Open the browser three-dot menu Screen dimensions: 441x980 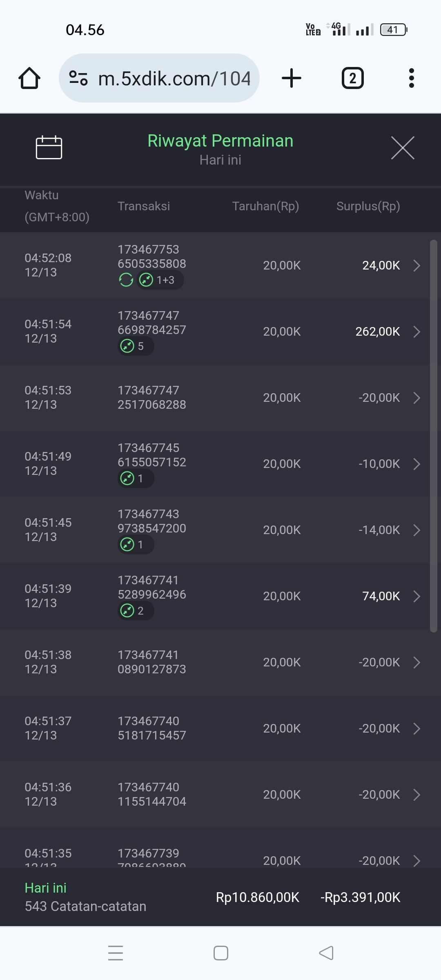click(411, 78)
